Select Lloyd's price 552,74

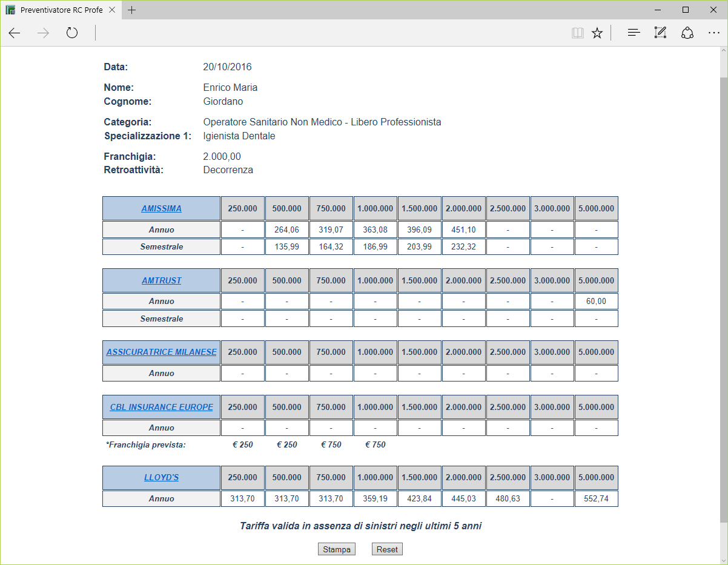[x=597, y=498]
